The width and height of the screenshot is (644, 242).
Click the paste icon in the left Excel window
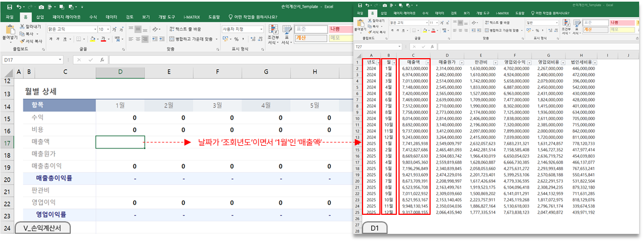[10, 30]
